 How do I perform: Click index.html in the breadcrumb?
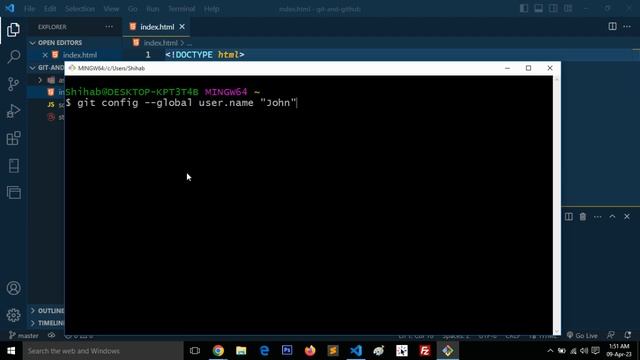point(160,43)
